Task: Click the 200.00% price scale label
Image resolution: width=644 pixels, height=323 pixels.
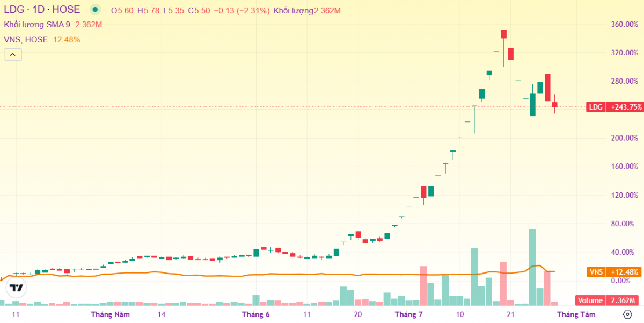Action: (x=624, y=138)
